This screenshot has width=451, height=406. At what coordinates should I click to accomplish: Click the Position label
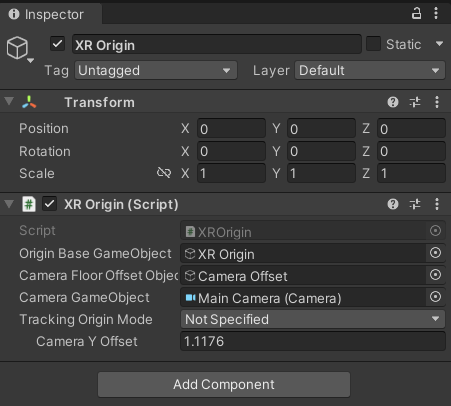tap(44, 129)
